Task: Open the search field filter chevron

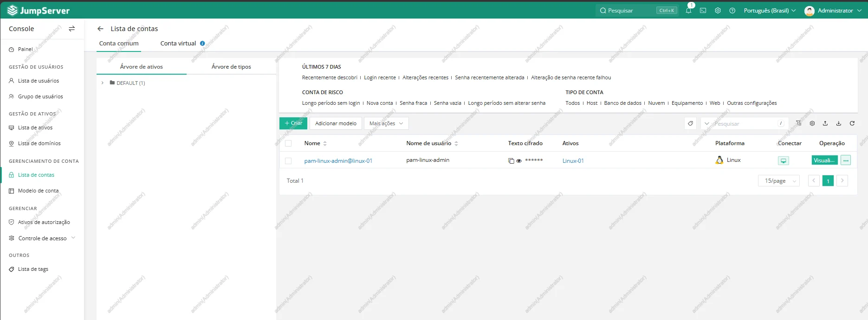Action: coord(707,124)
